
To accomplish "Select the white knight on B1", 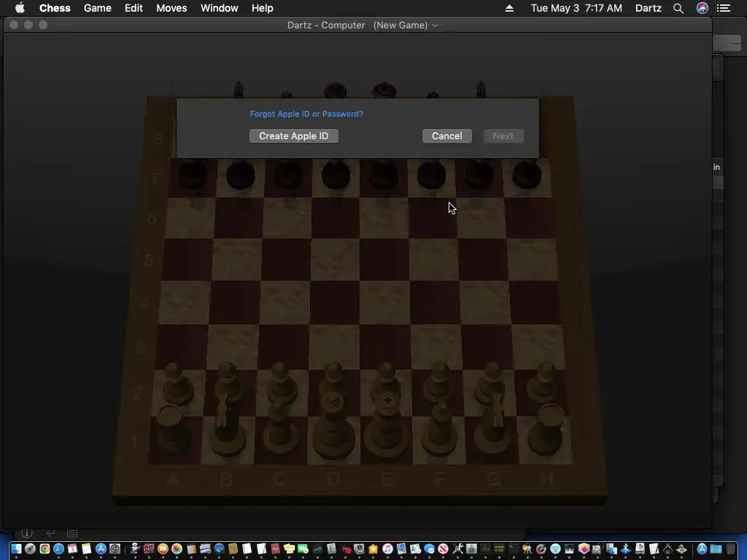I will tap(228, 424).
